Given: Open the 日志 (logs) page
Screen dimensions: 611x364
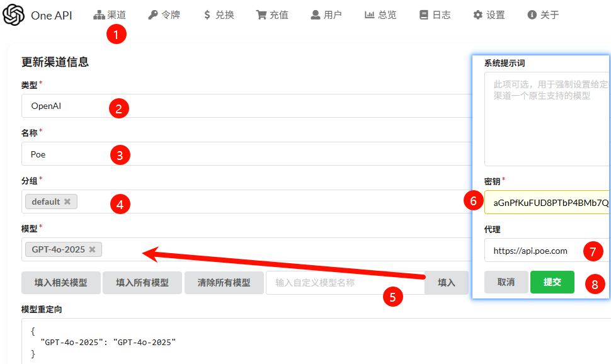Looking at the screenshot, I should point(434,14).
